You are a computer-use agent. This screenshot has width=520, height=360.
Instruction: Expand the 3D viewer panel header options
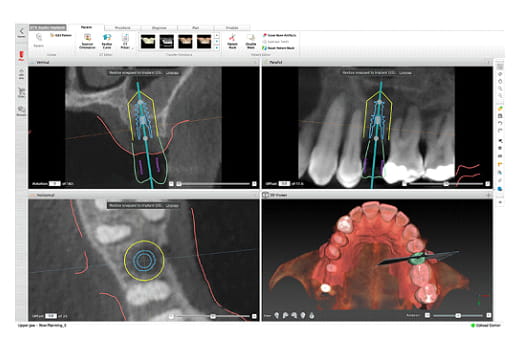[489, 195]
